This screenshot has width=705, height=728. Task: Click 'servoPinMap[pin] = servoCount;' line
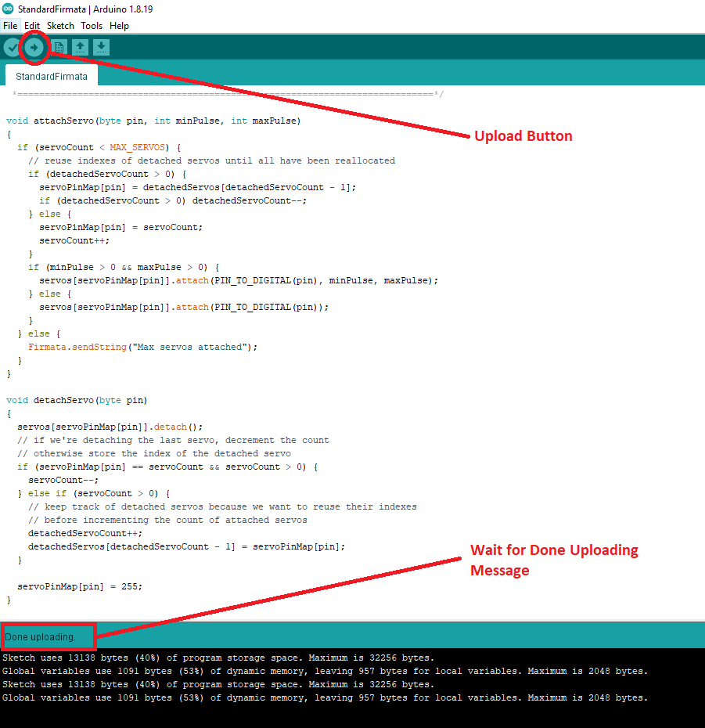coord(120,227)
